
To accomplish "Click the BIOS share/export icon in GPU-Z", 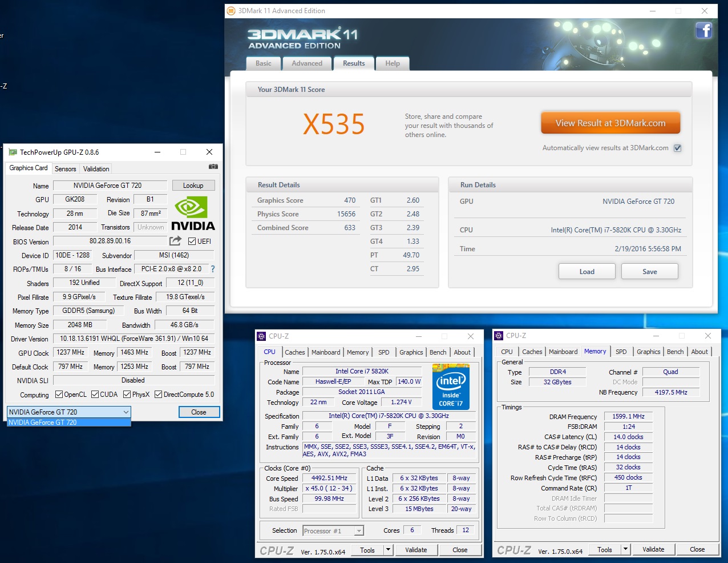I will 176,241.
